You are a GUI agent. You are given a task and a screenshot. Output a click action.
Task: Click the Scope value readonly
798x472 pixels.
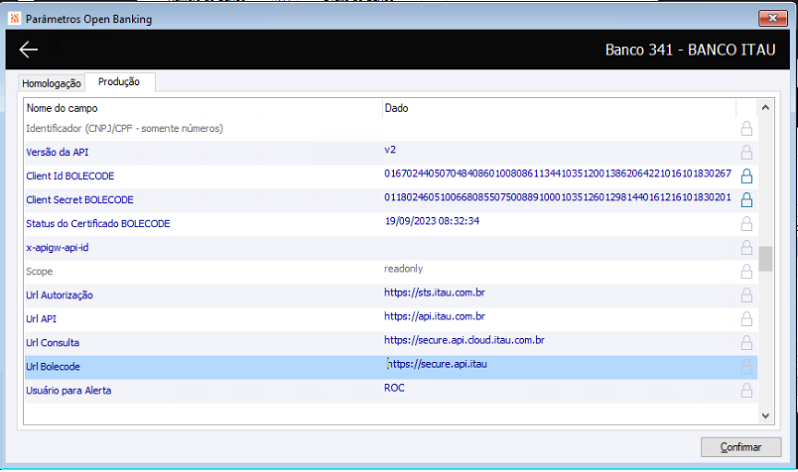[403, 268]
